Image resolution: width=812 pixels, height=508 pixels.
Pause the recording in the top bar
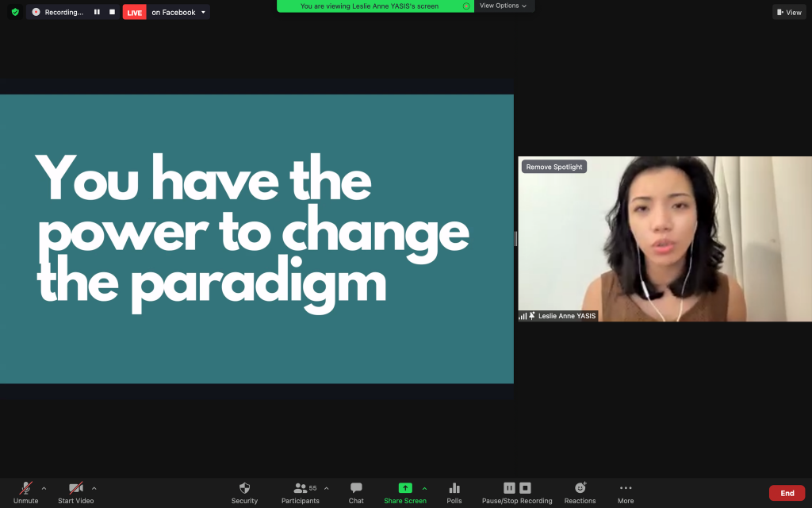(97, 12)
